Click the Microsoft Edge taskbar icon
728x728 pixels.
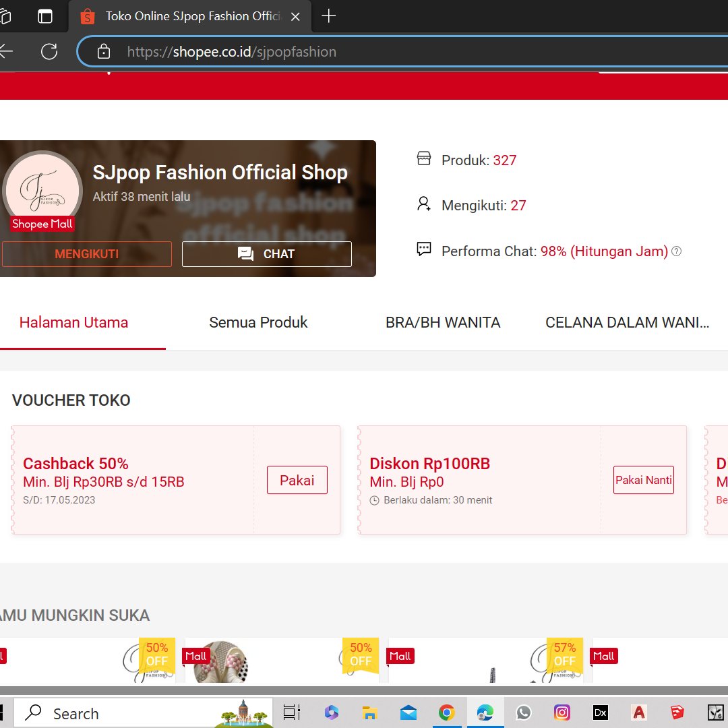[485, 712]
